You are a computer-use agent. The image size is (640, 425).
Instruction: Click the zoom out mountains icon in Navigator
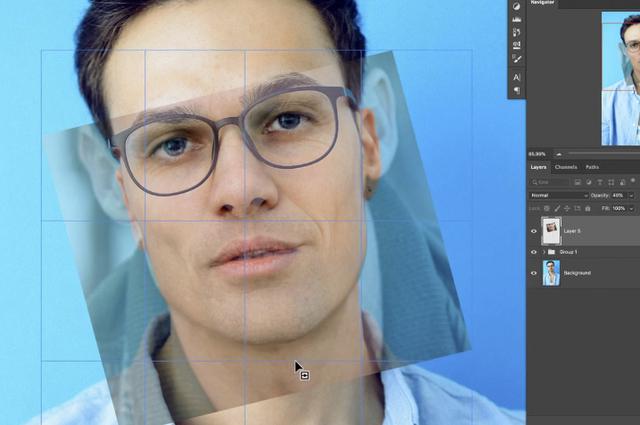(559, 154)
